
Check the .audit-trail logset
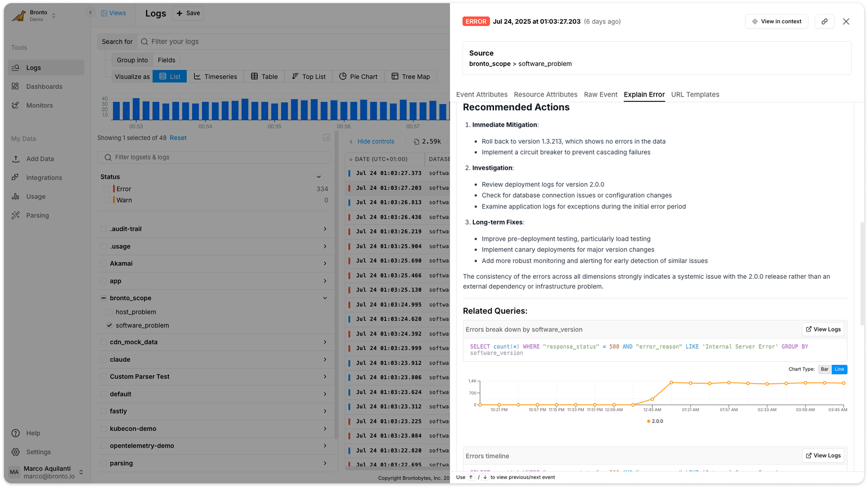click(104, 229)
